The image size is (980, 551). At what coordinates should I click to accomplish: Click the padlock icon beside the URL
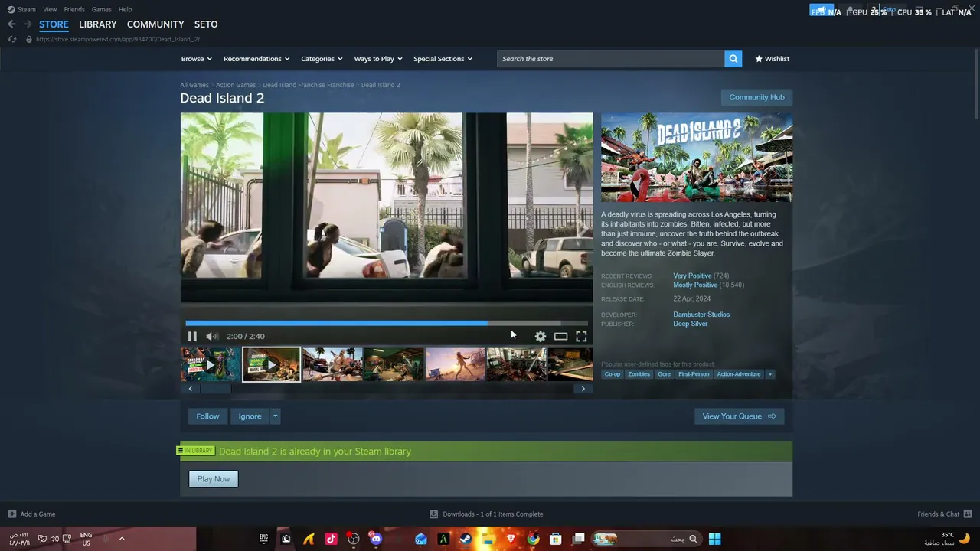click(29, 39)
